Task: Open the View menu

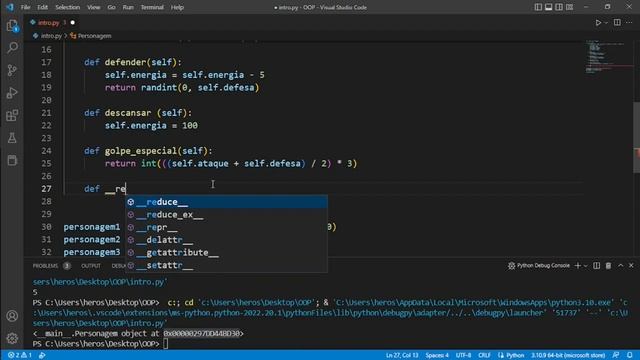Action: (93, 7)
